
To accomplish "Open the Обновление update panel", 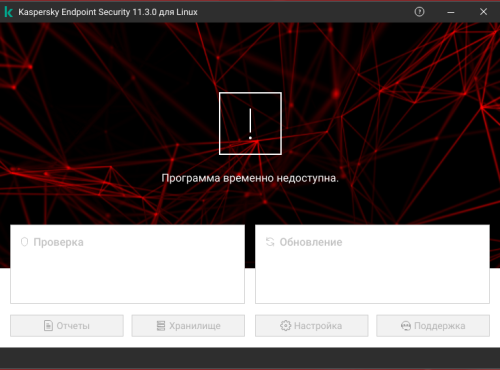I will tap(372, 264).
